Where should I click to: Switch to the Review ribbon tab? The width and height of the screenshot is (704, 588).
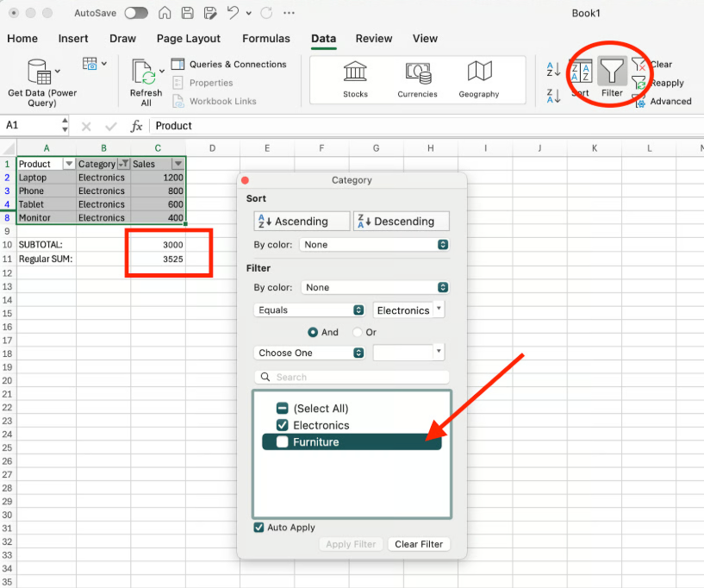(x=373, y=39)
